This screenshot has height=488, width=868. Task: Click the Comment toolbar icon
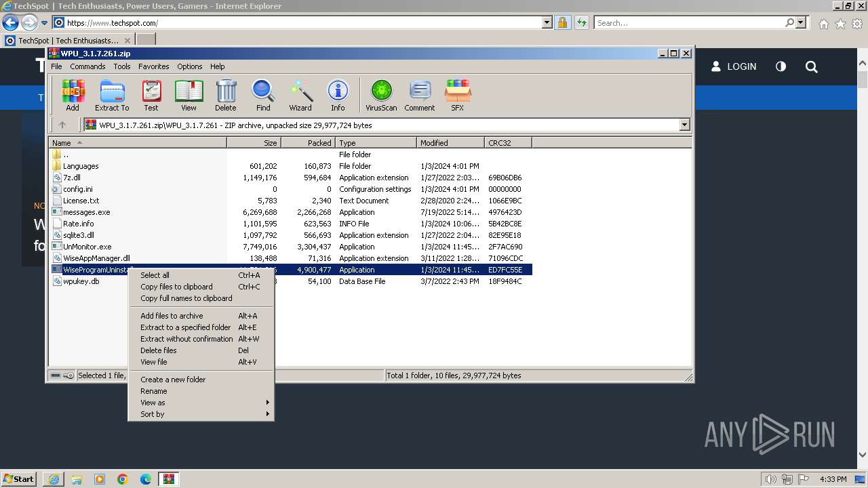(x=420, y=95)
